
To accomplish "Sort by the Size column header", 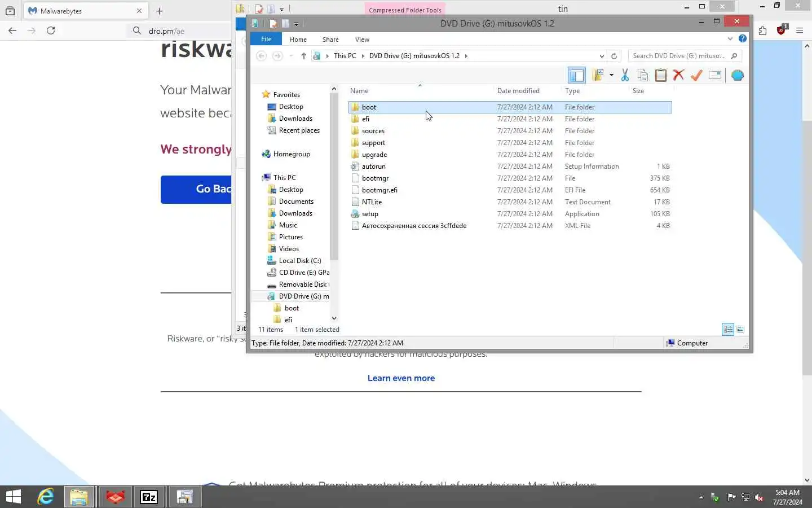I will coord(651,90).
